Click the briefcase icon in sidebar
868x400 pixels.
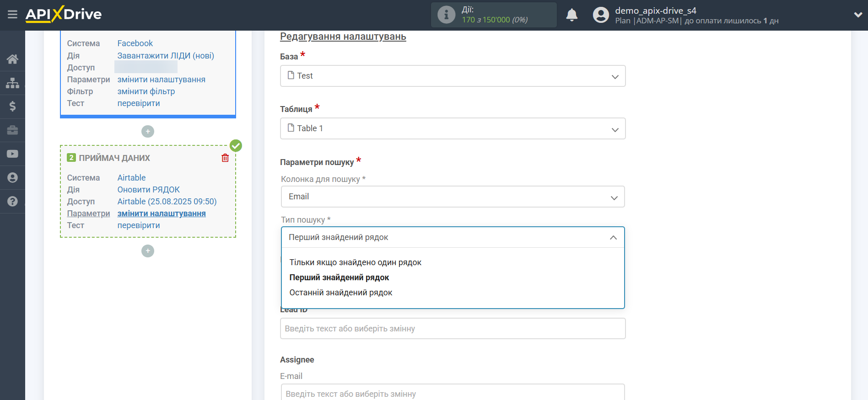(12, 130)
